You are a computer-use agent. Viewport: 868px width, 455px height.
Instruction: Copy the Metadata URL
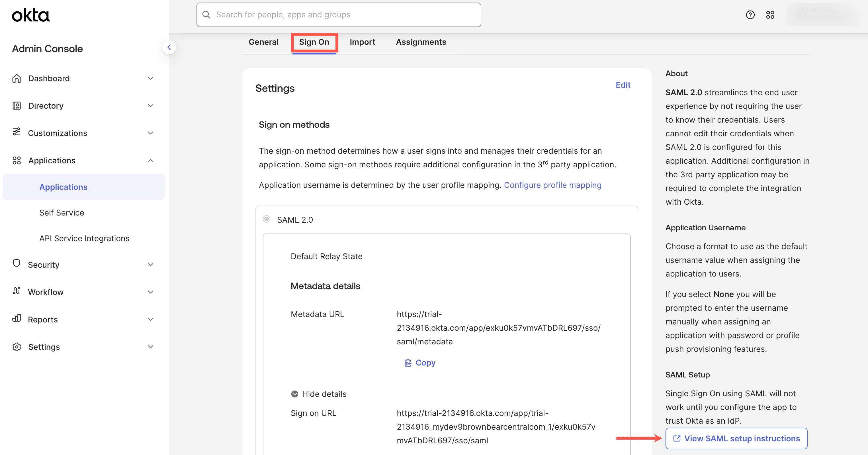(420, 363)
